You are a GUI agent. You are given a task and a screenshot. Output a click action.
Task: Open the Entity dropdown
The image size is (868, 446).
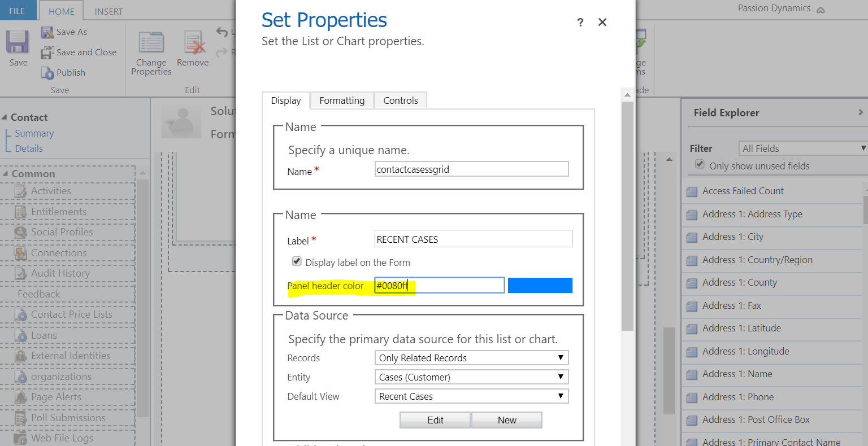coord(471,377)
